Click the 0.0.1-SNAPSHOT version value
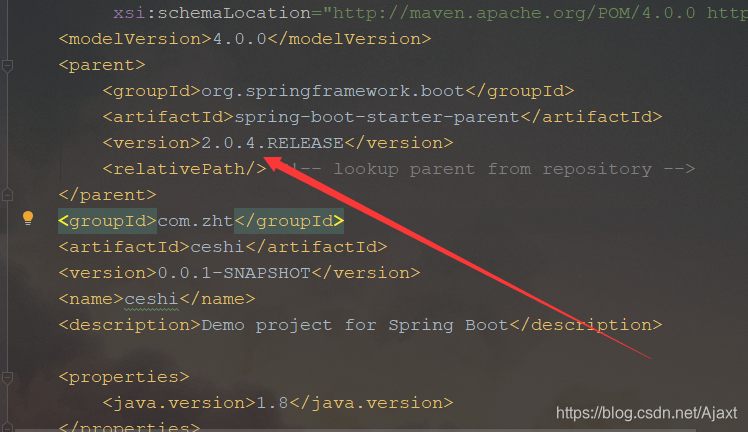The width and height of the screenshot is (748, 432). point(234,273)
